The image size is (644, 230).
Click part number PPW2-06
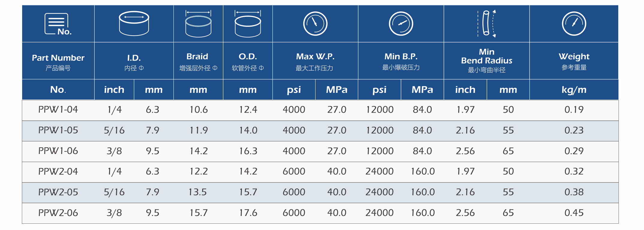[x=58, y=213]
